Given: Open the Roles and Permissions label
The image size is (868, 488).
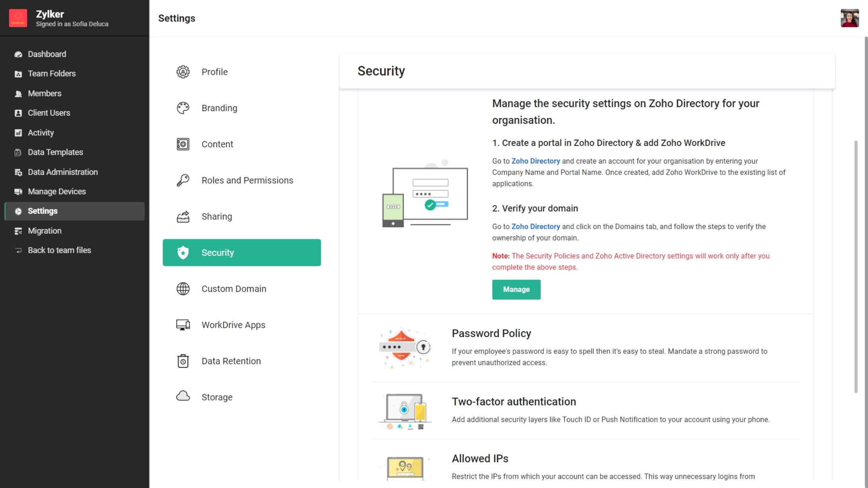Looking at the screenshot, I should 247,180.
